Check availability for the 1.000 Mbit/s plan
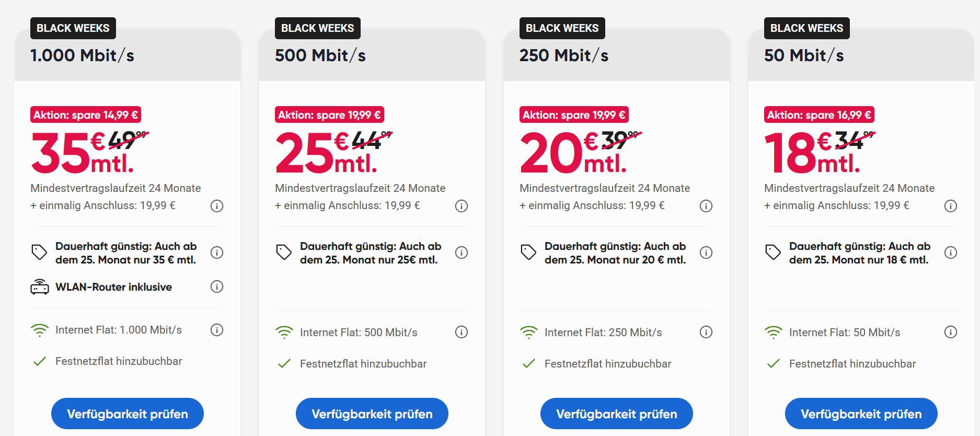Image resolution: width=980 pixels, height=436 pixels. pos(128,414)
